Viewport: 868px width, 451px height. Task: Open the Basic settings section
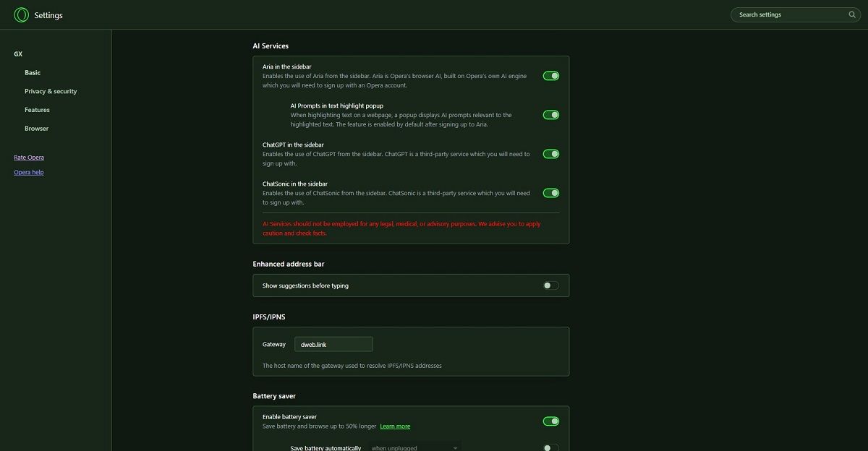pyautogui.click(x=32, y=72)
